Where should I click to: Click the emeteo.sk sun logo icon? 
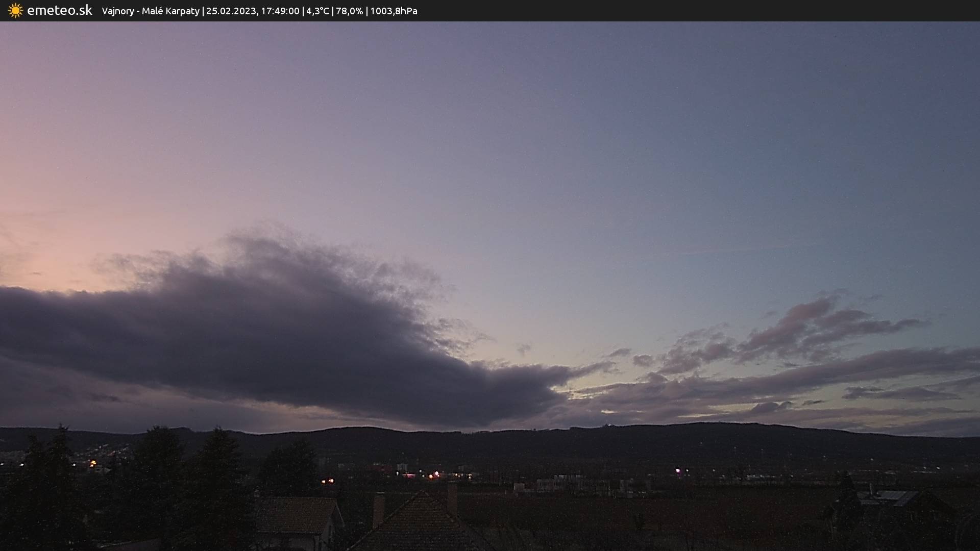pyautogui.click(x=15, y=11)
